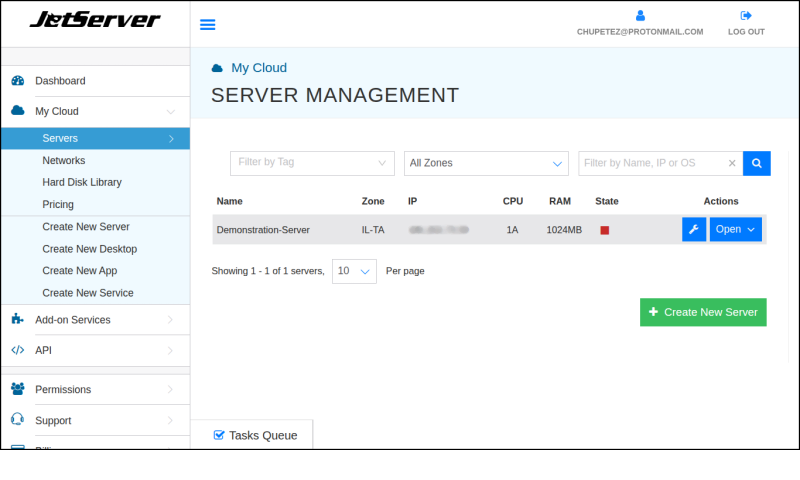Click the plus icon on Create New Server

tap(653, 312)
